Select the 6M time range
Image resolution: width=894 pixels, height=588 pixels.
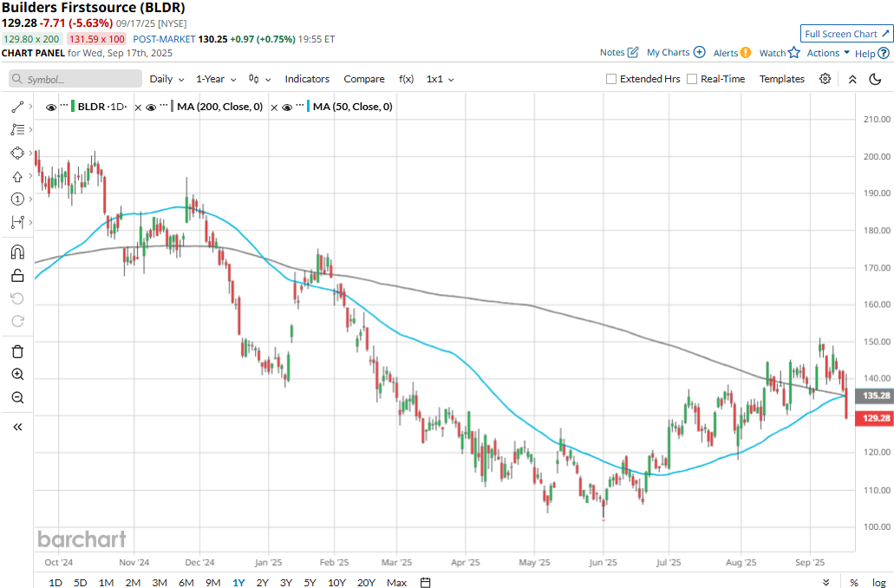(186, 582)
